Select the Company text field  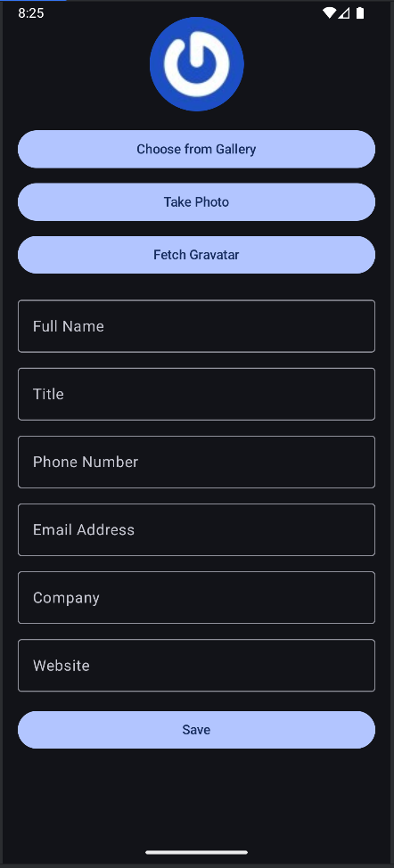196,598
